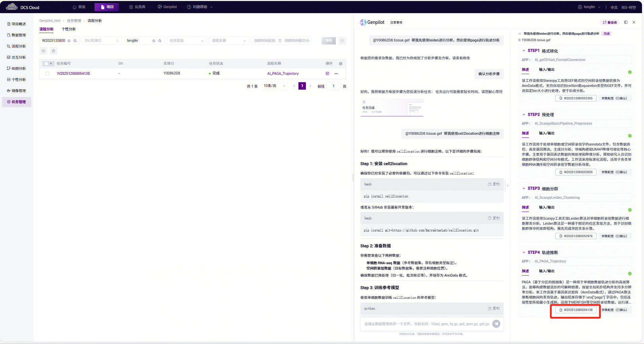This screenshot has height=344, width=644.
Task: Click the send message paper-plane icon
Action: click(x=496, y=324)
